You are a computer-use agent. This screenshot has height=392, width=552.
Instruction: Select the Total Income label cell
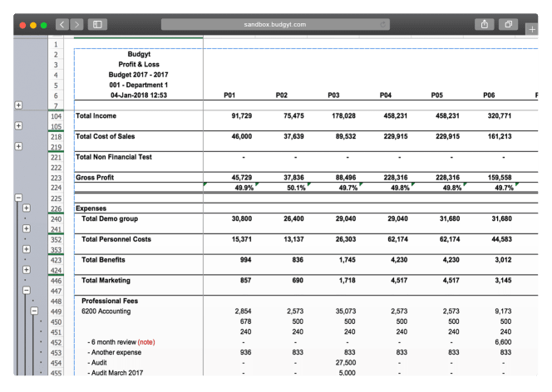pyautogui.click(x=96, y=115)
